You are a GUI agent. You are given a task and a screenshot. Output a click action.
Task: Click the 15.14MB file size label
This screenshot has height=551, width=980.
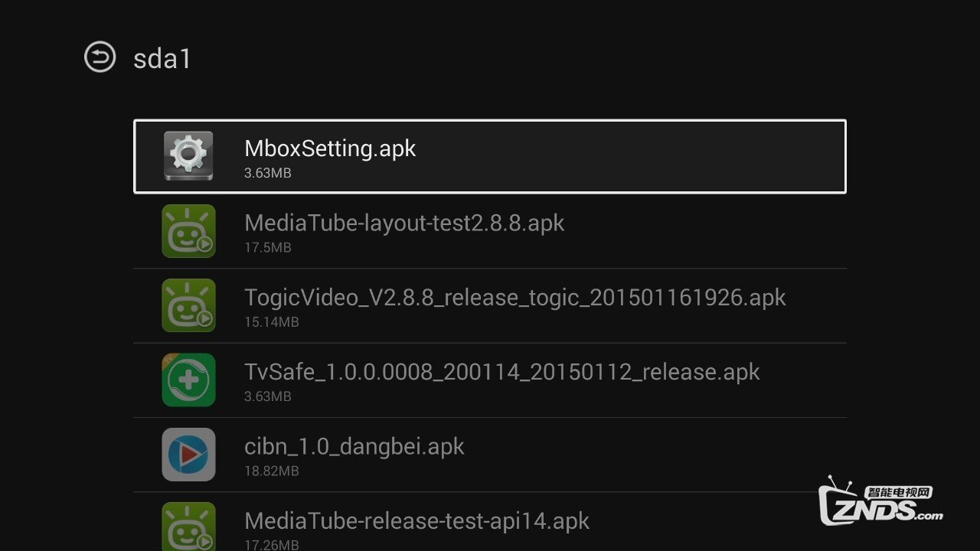click(x=271, y=322)
